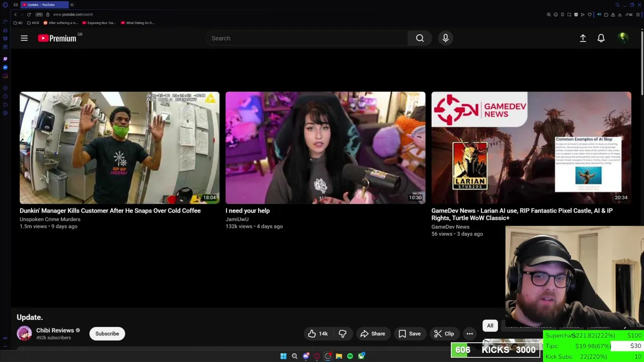Save the video to a playlist
The width and height of the screenshot is (644, 362).
[410, 334]
